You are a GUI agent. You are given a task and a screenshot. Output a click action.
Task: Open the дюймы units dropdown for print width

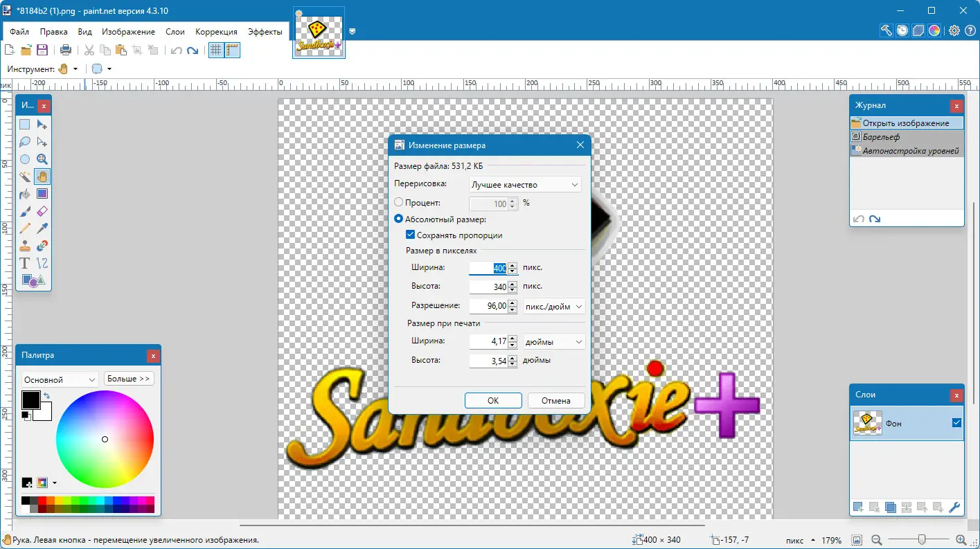click(553, 341)
